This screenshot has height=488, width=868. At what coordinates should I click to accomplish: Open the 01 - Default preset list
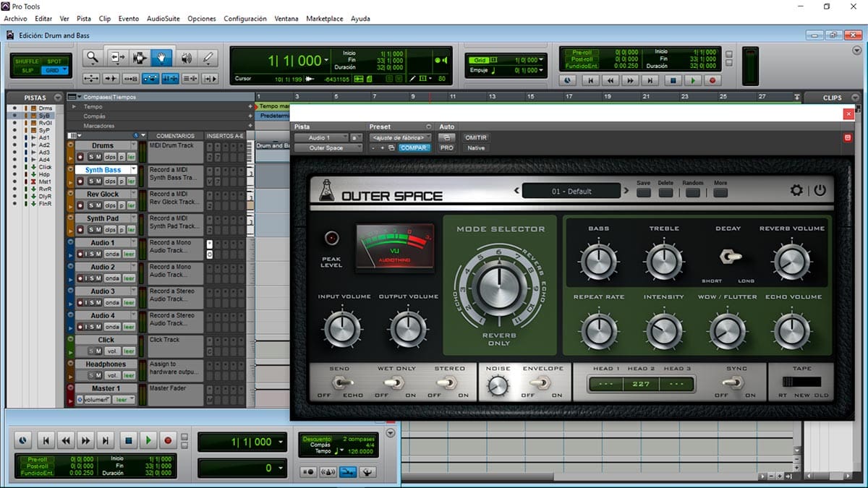[571, 191]
